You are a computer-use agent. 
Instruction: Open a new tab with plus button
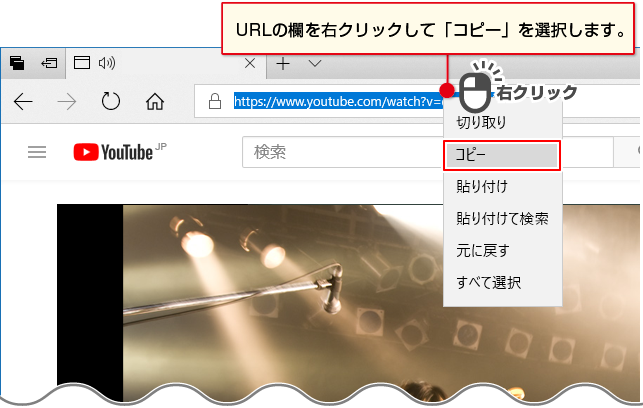(x=283, y=63)
